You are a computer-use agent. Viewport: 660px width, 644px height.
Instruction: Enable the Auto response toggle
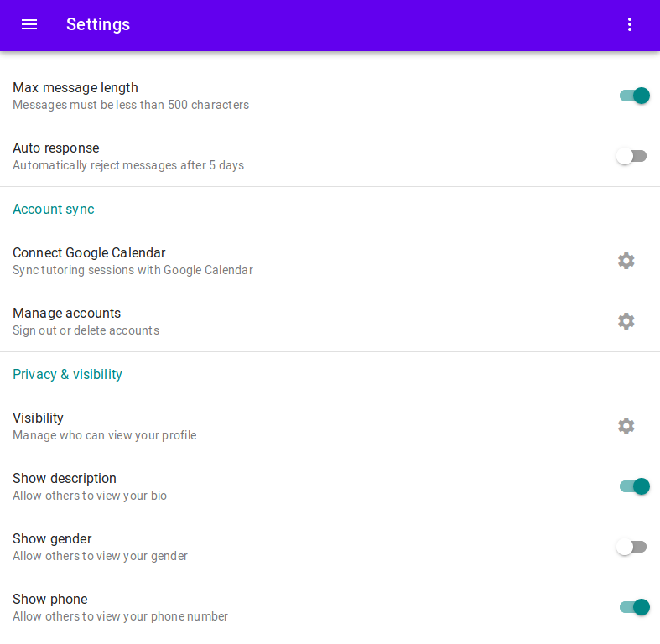(x=631, y=156)
